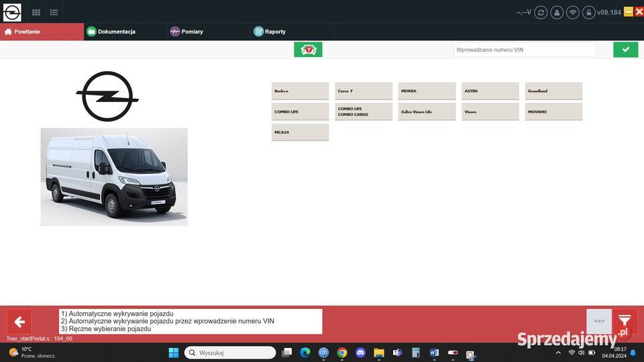Viewport: 644px width, 362px height.
Task: Switch to grid view icon in title bar
Action: tap(36, 12)
